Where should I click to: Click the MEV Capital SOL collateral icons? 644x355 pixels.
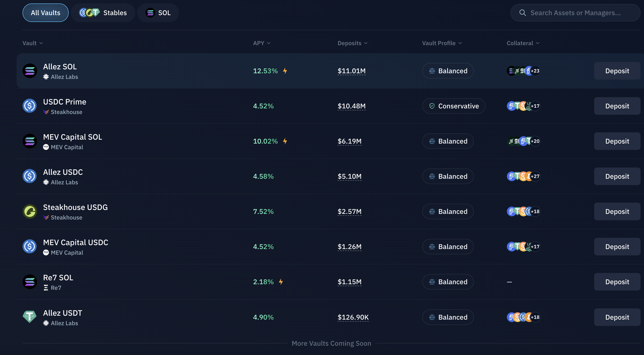pos(523,141)
